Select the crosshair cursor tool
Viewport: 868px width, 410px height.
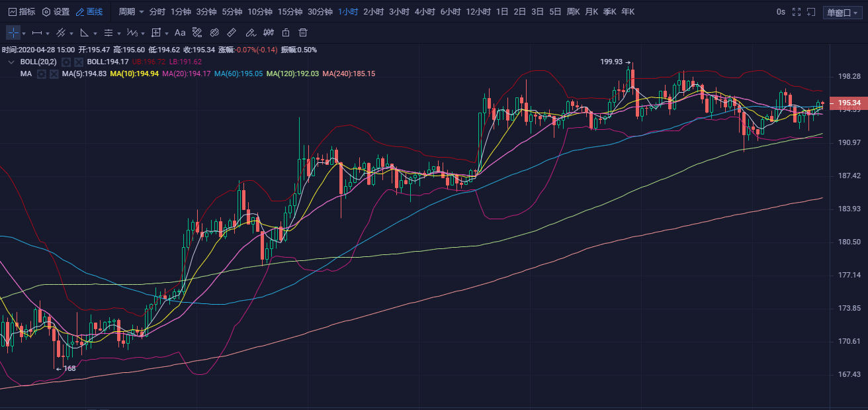tap(13, 32)
